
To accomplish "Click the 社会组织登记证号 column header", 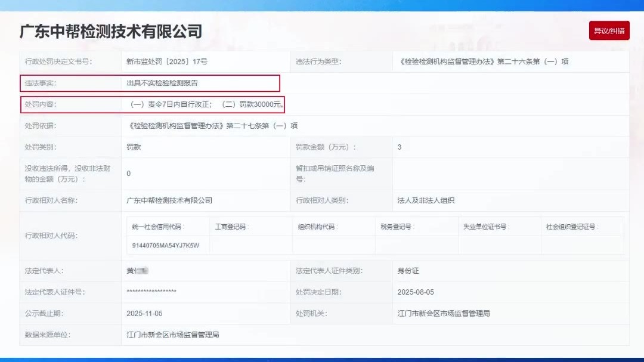I will (x=572, y=227).
